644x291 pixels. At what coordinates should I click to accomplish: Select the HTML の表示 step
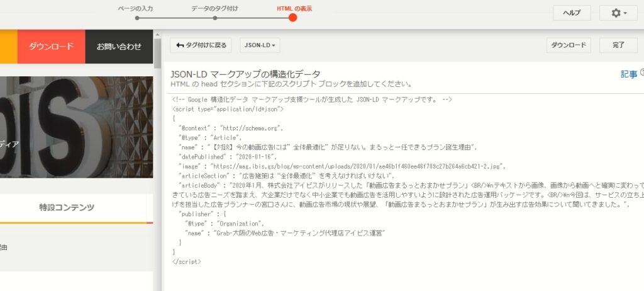click(294, 8)
